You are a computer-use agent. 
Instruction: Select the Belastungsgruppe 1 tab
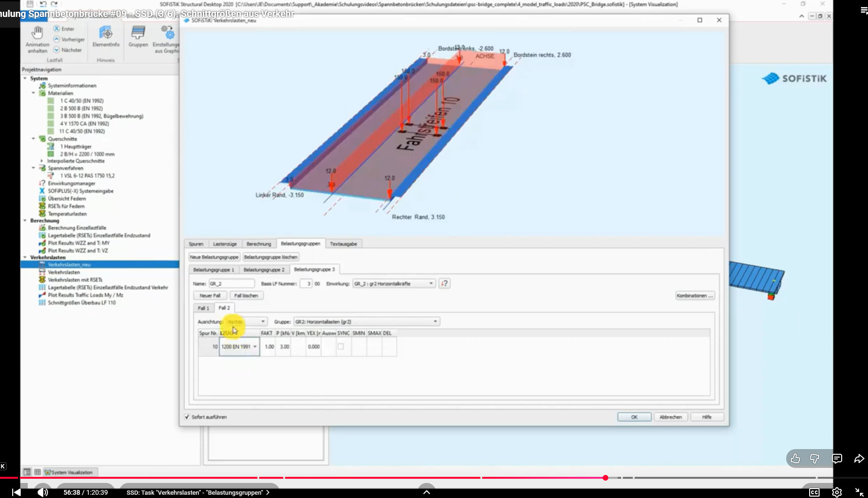213,270
